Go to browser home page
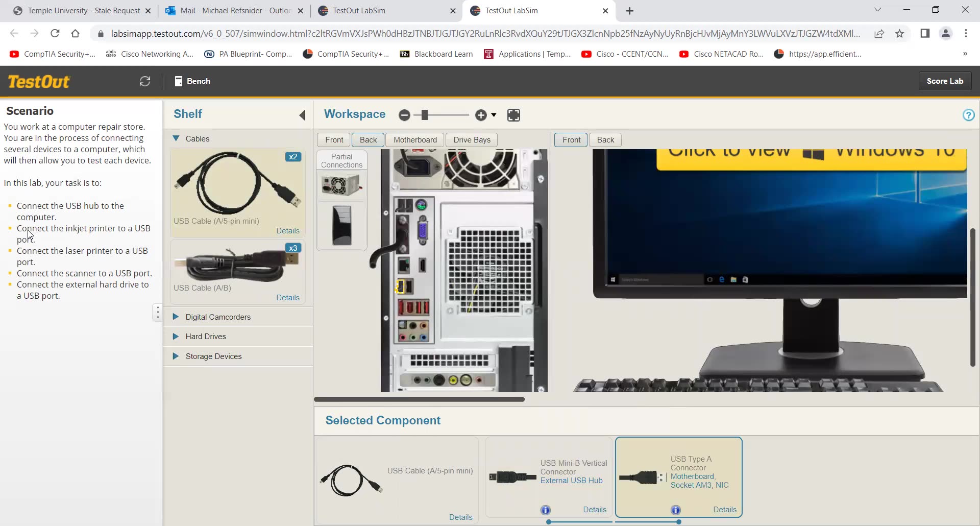The image size is (980, 526). pos(76,33)
